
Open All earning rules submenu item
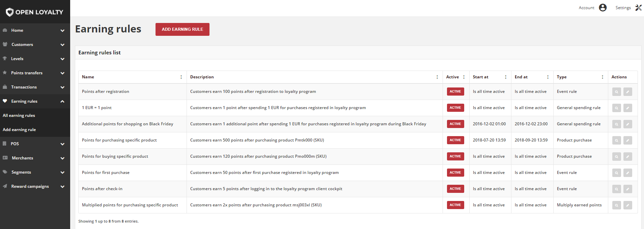click(x=19, y=116)
